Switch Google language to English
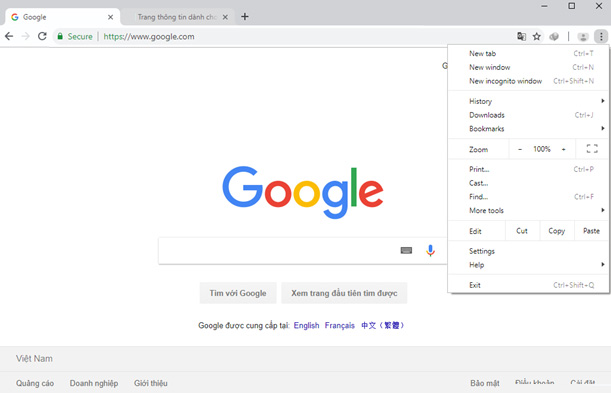This screenshot has width=611, height=393. click(x=306, y=325)
